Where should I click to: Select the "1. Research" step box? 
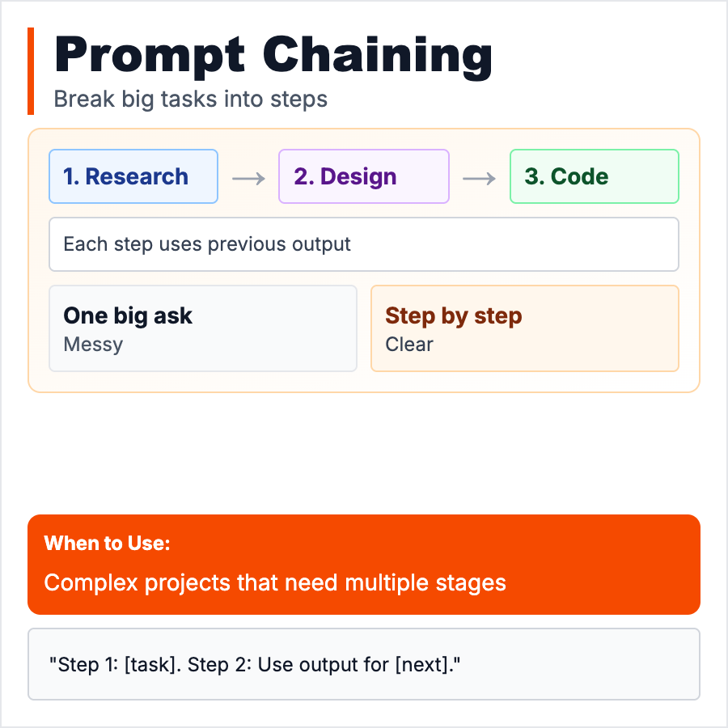pyautogui.click(x=133, y=176)
